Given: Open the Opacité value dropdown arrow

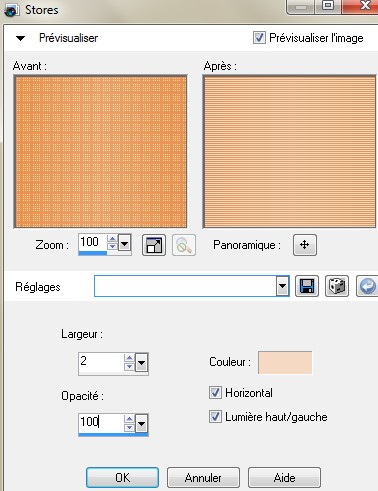Looking at the screenshot, I should click(141, 424).
